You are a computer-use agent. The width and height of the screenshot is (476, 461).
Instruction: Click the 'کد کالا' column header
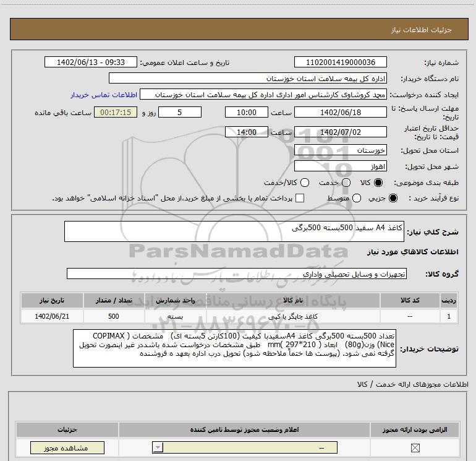[x=410, y=300]
